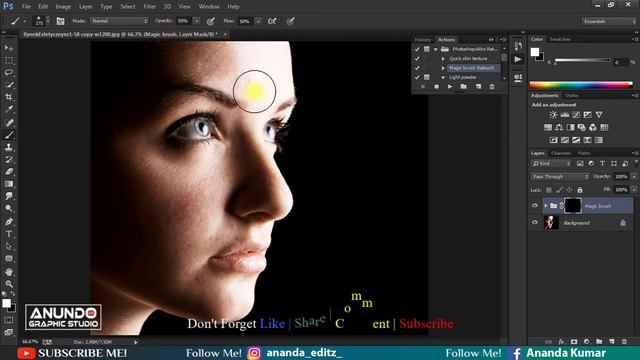The width and height of the screenshot is (640, 360).
Task: Delete layer using trash icon in Layers panel
Action: (624, 342)
